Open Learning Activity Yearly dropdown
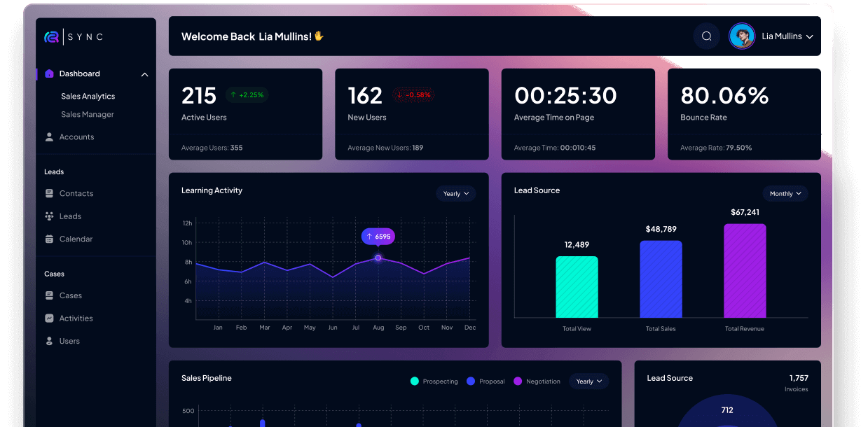The image size is (868, 427). click(x=456, y=193)
